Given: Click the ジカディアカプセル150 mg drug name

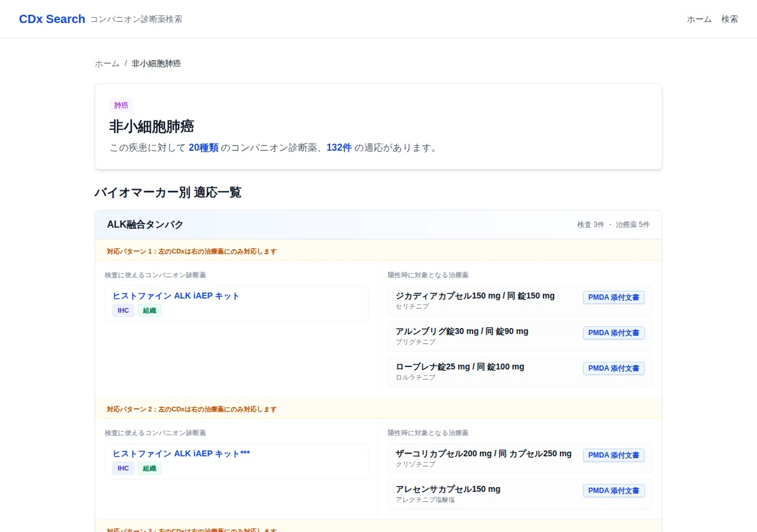Looking at the screenshot, I should click(475, 296).
